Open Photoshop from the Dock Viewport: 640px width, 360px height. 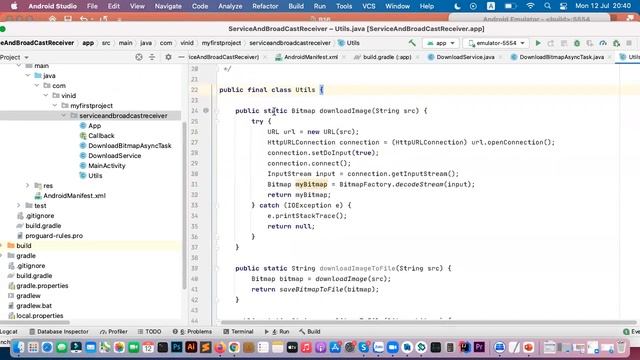click(177, 347)
